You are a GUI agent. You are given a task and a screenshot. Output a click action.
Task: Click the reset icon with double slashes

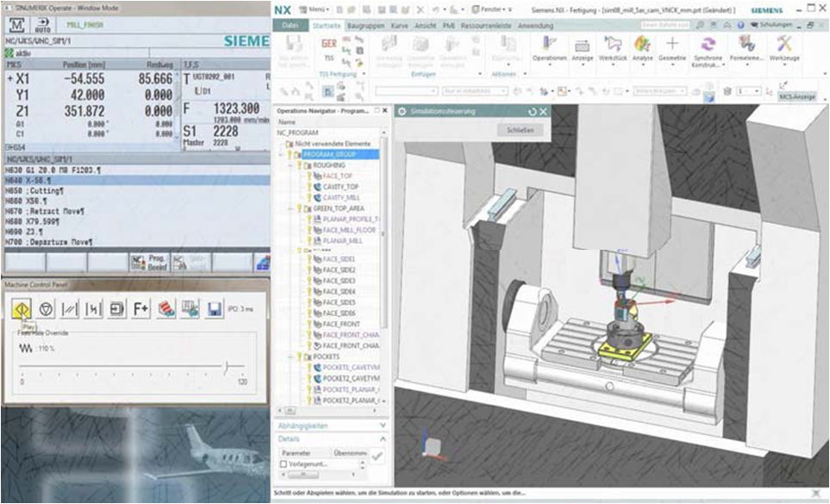point(70,308)
